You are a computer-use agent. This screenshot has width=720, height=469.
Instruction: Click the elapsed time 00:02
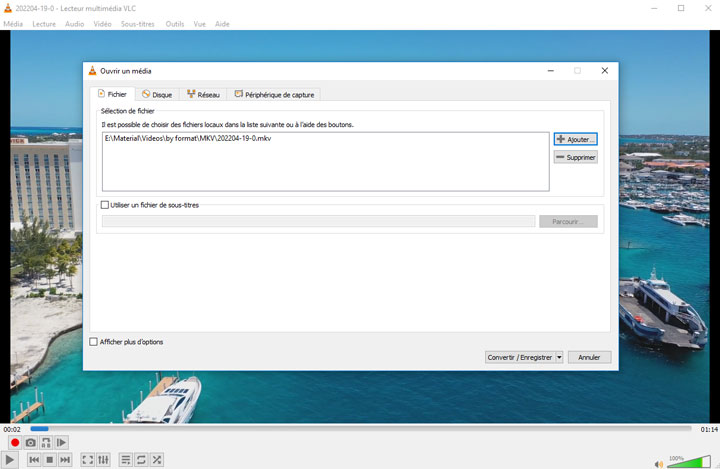coord(12,429)
